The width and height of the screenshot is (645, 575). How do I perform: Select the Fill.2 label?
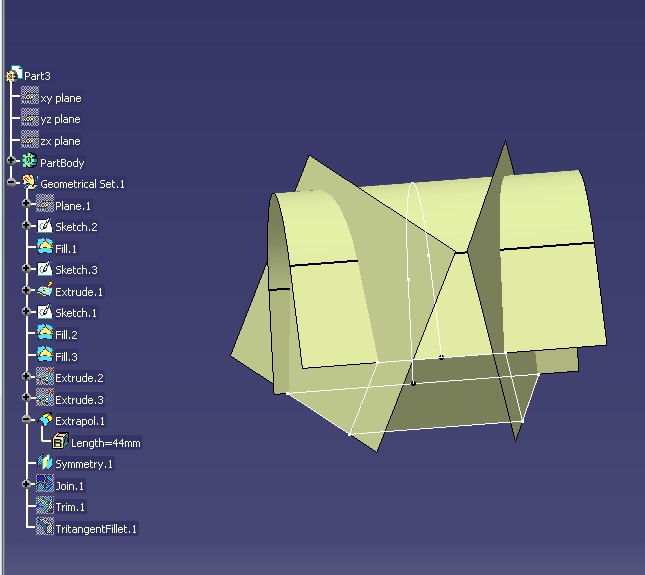66,335
